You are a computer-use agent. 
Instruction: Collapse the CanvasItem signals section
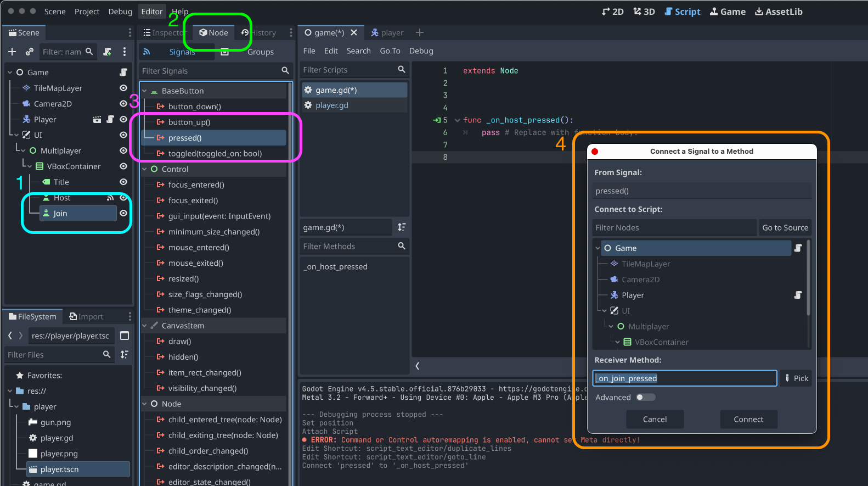145,326
